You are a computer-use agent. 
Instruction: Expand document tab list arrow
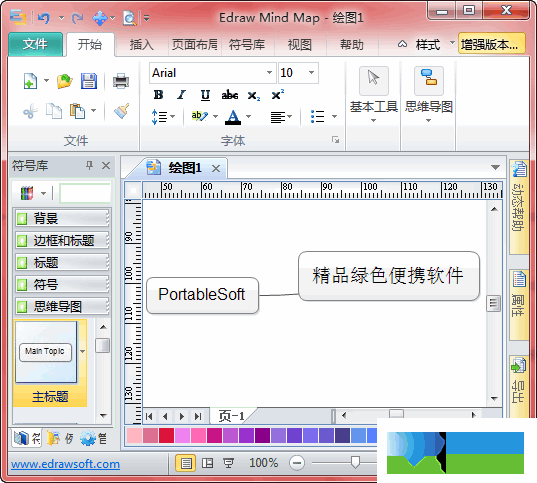495,167
